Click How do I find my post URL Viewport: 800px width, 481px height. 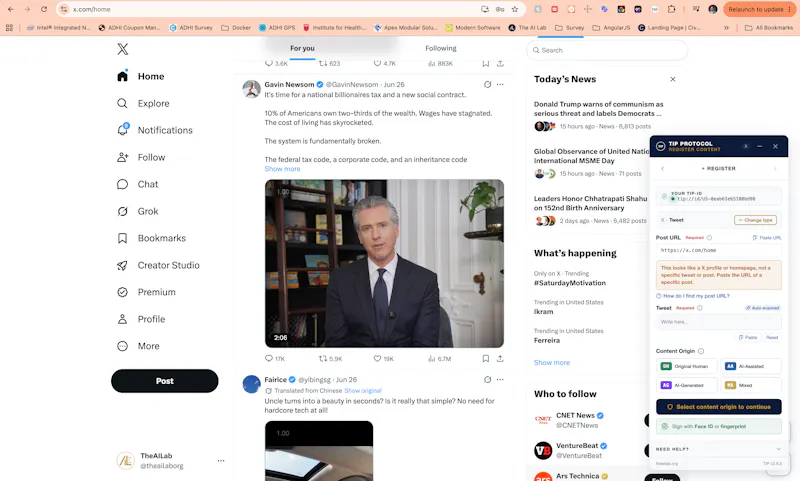[693, 296]
